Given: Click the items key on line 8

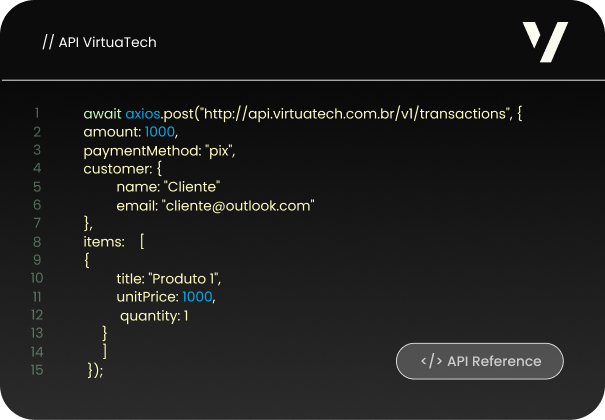Looking at the screenshot, I should 103,242.
